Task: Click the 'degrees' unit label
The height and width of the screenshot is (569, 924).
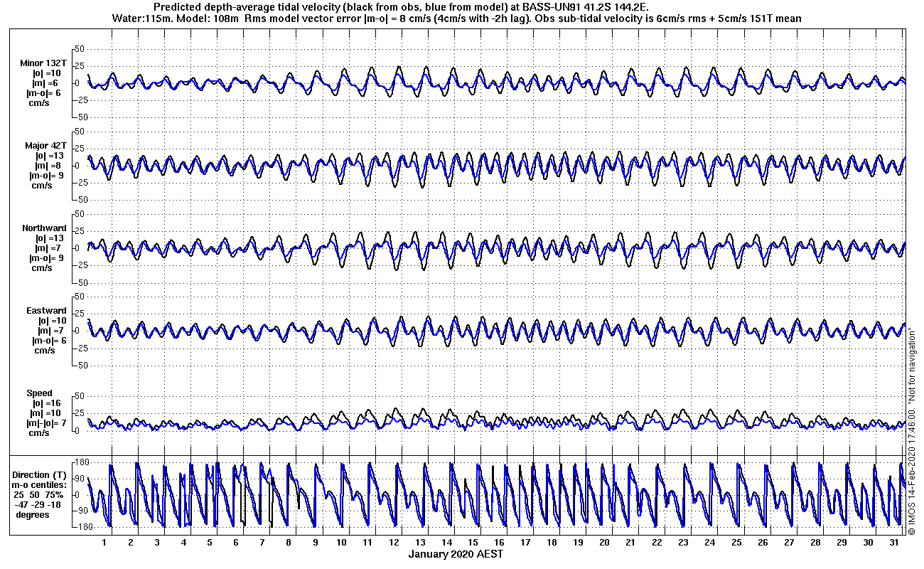Action: [x=33, y=514]
